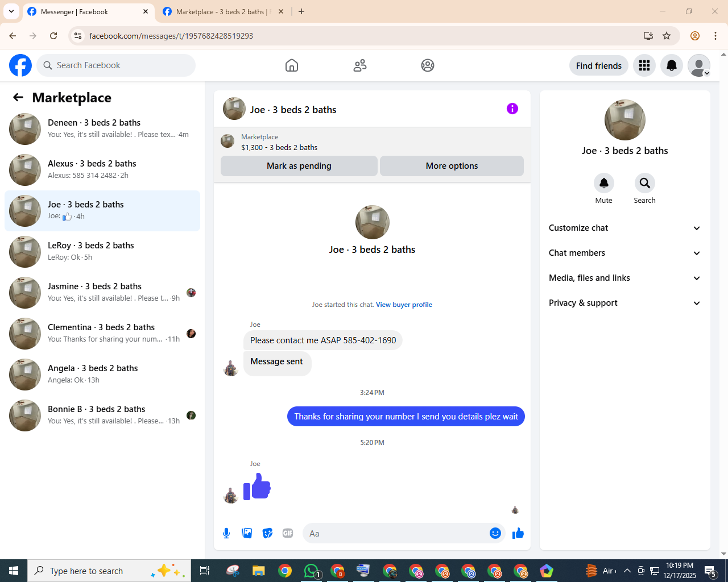Image resolution: width=728 pixels, height=582 pixels.
Task: Select the Thanks for sharing your number message
Action: coord(406,417)
